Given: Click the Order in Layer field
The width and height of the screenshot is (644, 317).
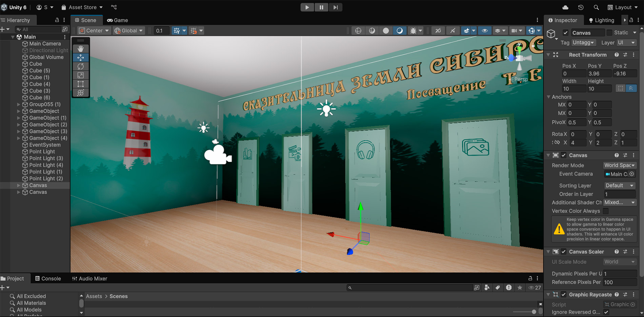Looking at the screenshot, I should coord(620,194).
